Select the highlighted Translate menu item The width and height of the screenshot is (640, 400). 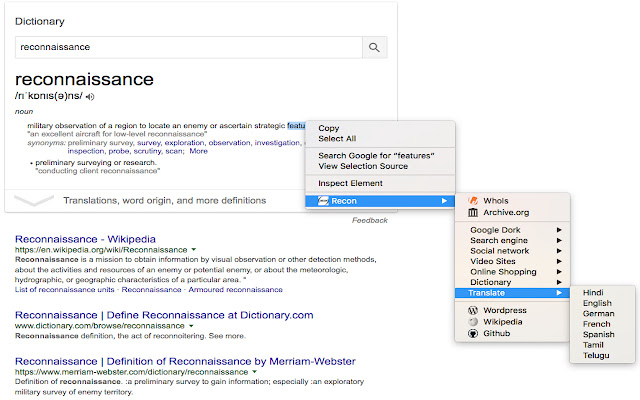pos(512,293)
